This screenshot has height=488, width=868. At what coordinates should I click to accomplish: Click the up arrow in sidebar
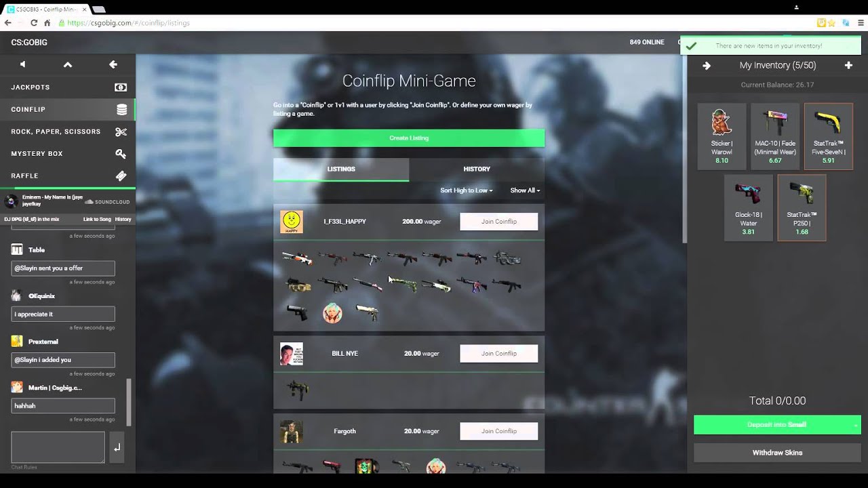[68, 64]
